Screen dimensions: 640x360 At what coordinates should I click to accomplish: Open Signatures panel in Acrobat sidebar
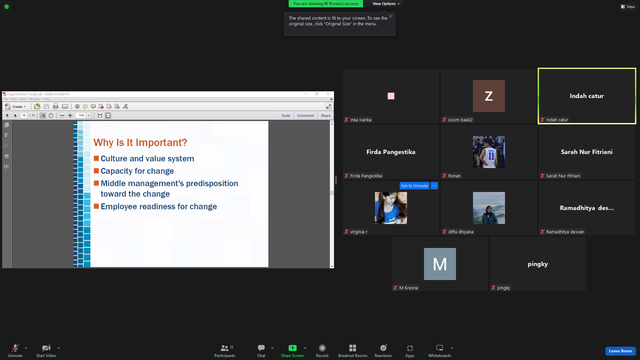click(x=7, y=167)
